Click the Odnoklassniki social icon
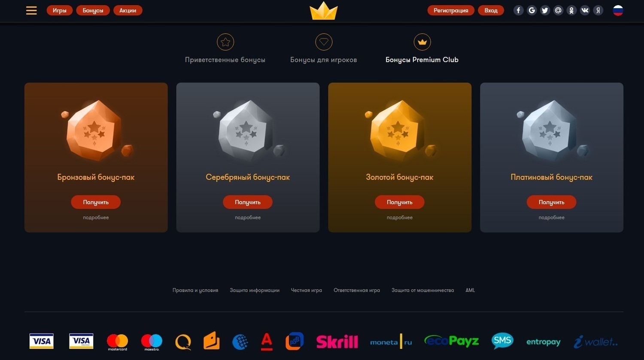The width and height of the screenshot is (644, 360). [571, 10]
